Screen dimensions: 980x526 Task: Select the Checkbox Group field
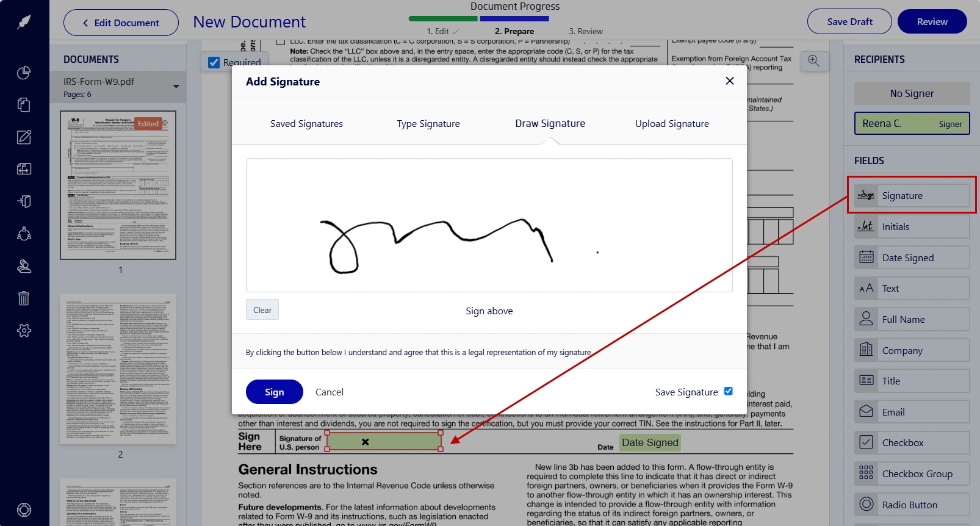pos(912,474)
